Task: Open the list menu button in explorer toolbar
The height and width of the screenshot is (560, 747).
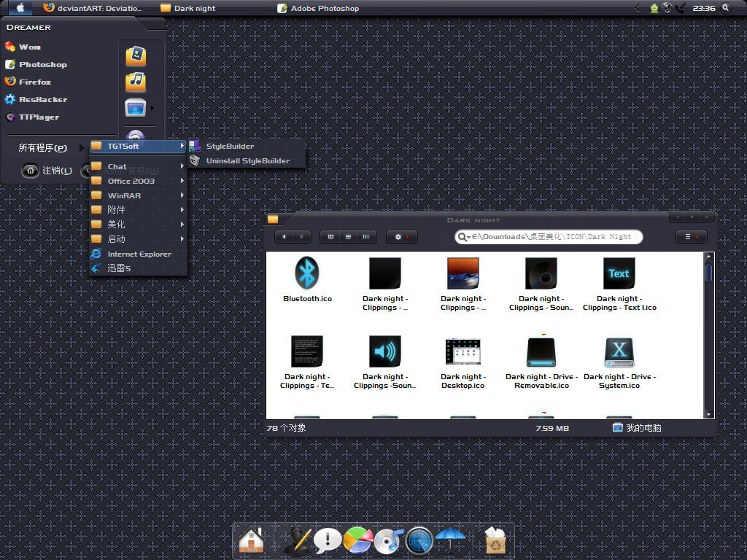Action: (691, 237)
